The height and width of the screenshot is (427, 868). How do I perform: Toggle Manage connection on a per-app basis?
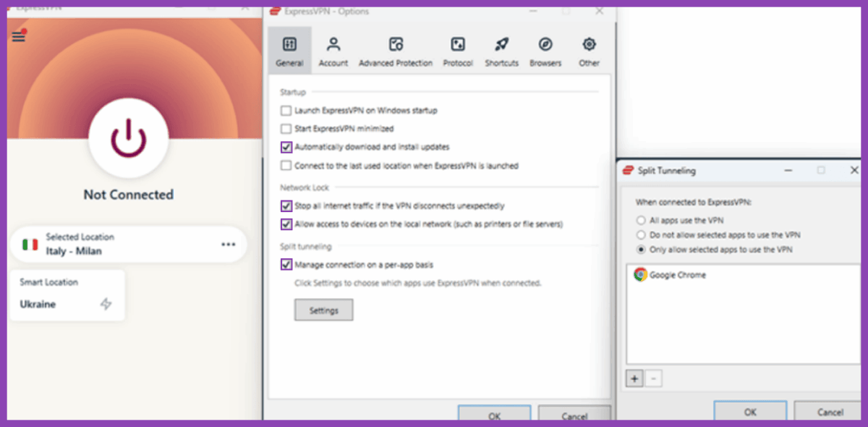coord(286,265)
